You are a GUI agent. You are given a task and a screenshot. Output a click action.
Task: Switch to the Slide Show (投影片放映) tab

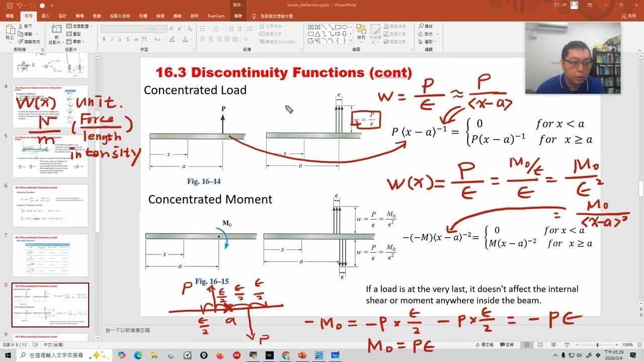[120, 16]
